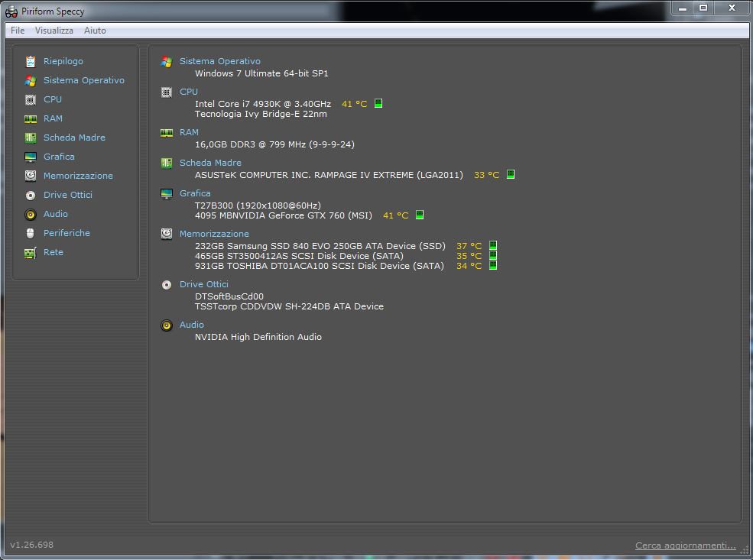Click the text Windows 7 Ultimate 64-bit SP1

[x=261, y=73]
